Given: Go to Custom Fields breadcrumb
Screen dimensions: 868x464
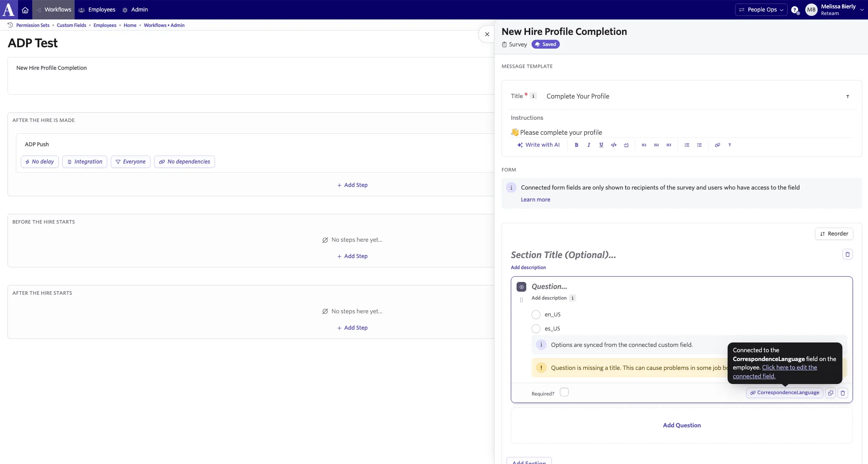Looking at the screenshot, I should pos(72,25).
